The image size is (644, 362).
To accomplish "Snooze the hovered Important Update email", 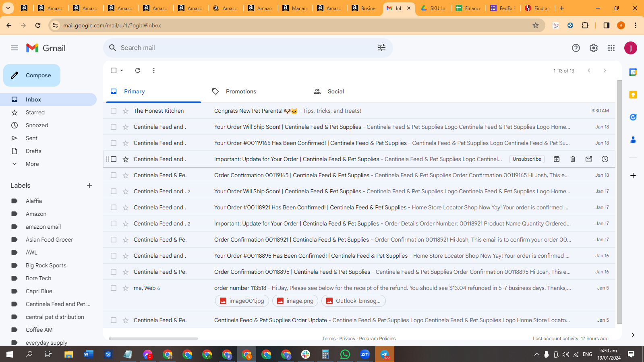I will click(x=605, y=159).
